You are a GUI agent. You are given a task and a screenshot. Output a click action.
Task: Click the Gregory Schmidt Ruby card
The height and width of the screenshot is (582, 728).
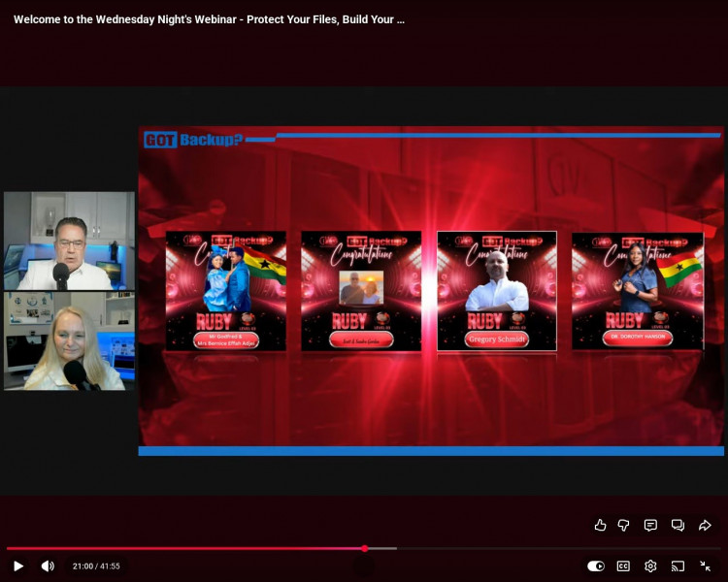pos(497,290)
